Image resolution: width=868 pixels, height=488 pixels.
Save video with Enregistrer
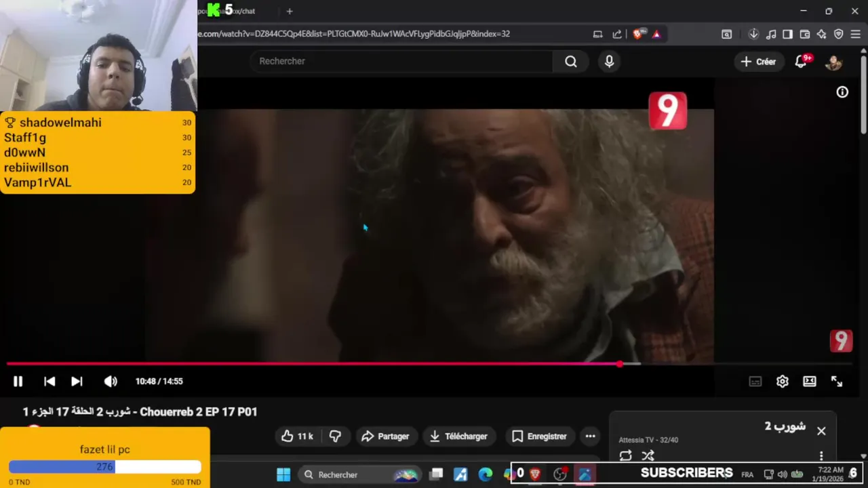pyautogui.click(x=540, y=436)
